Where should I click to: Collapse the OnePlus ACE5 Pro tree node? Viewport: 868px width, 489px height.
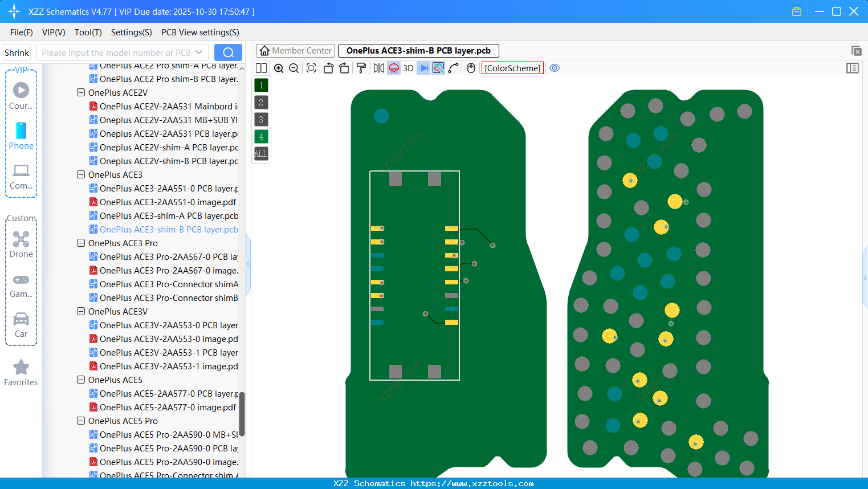[81, 421]
